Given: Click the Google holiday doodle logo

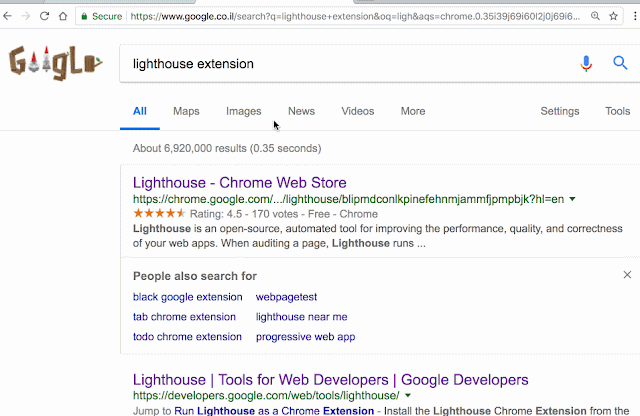Looking at the screenshot, I should tap(55, 63).
